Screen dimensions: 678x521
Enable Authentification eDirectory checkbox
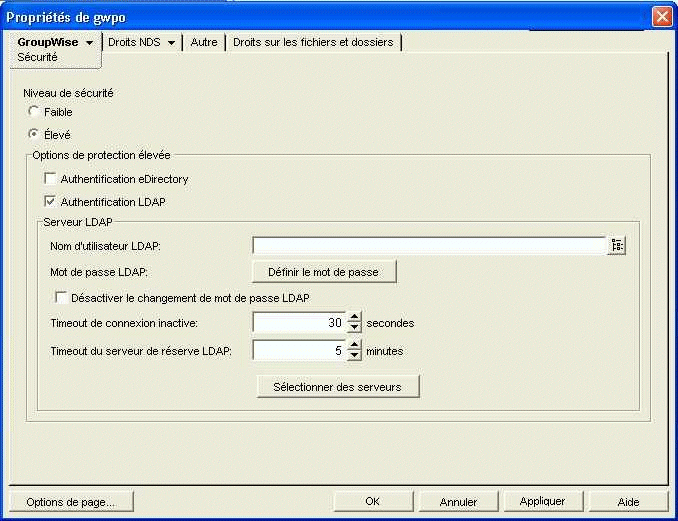pos(51,179)
